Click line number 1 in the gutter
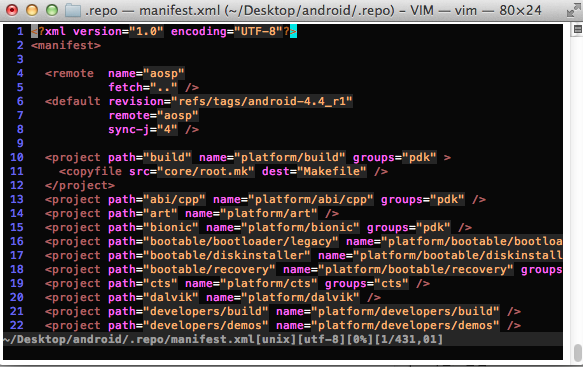Screen dimensions: 583x367 pyautogui.click(x=20, y=31)
